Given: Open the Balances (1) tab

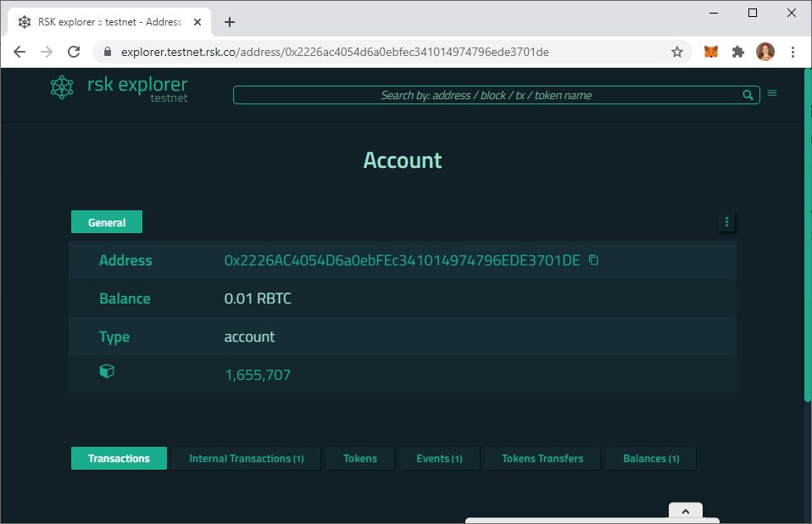Looking at the screenshot, I should [x=651, y=458].
